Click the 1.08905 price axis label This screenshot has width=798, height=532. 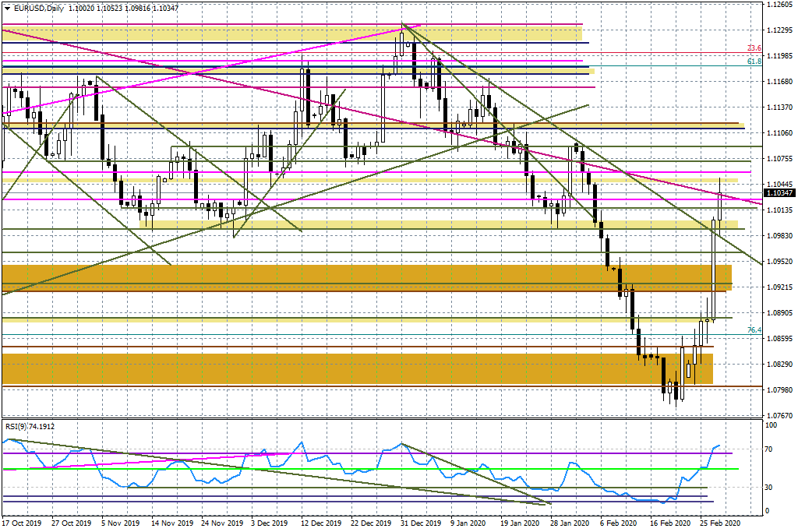click(779, 313)
